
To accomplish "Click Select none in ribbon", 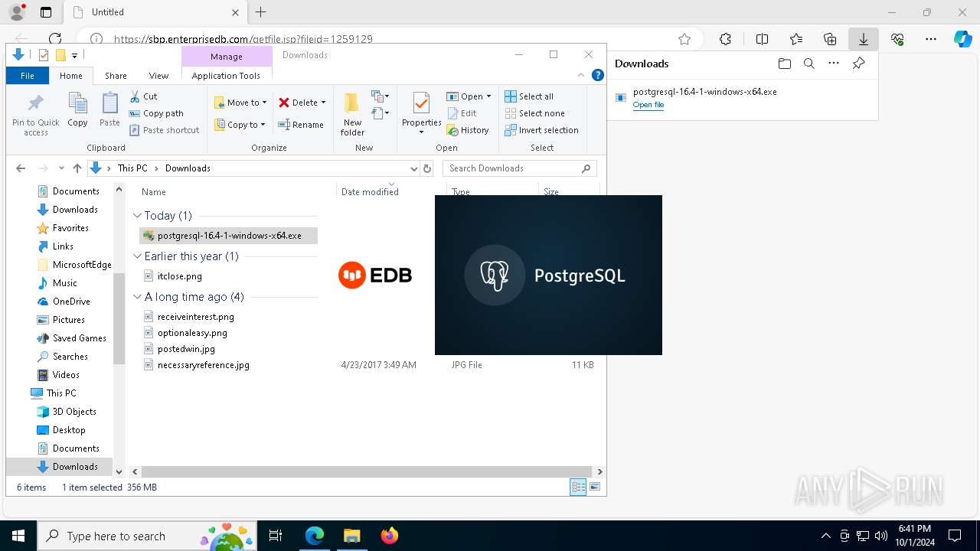I will click(x=534, y=113).
